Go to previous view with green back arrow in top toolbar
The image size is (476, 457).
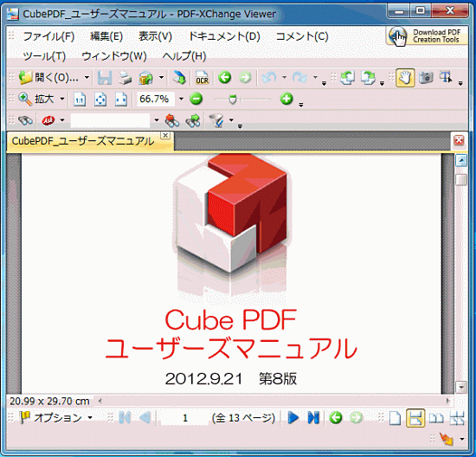pyautogui.click(x=225, y=77)
